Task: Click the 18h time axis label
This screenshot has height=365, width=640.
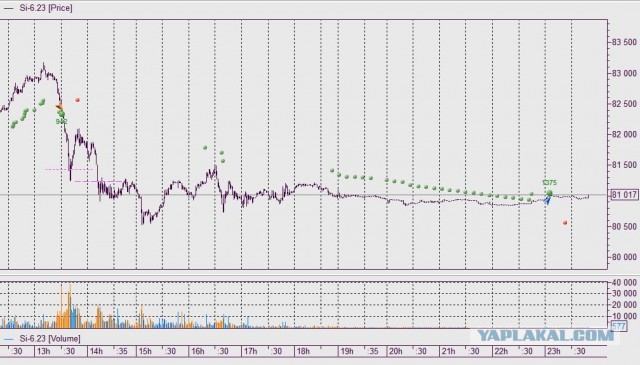Action: (x=303, y=351)
